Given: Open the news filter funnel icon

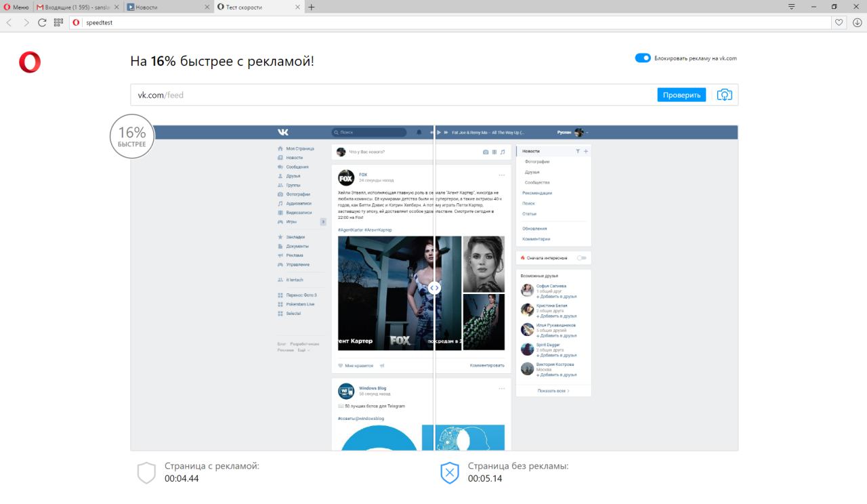Looking at the screenshot, I should [x=578, y=151].
